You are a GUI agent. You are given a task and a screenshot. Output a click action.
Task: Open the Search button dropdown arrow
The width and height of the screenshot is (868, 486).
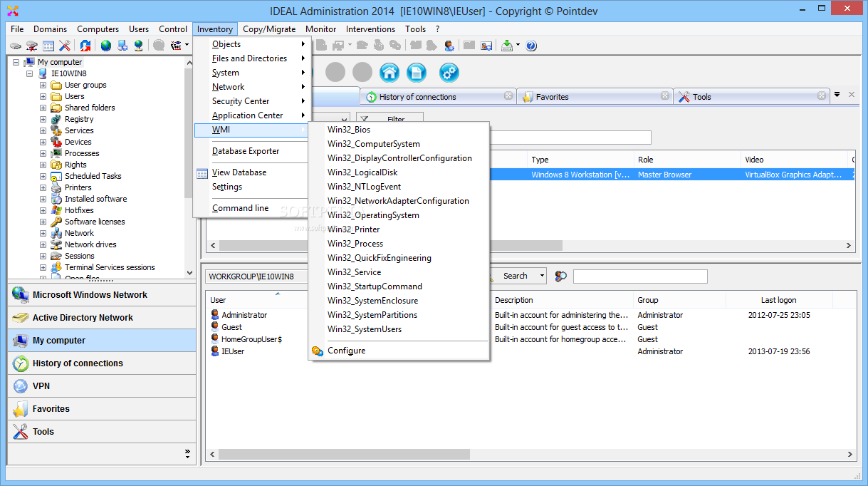542,276
